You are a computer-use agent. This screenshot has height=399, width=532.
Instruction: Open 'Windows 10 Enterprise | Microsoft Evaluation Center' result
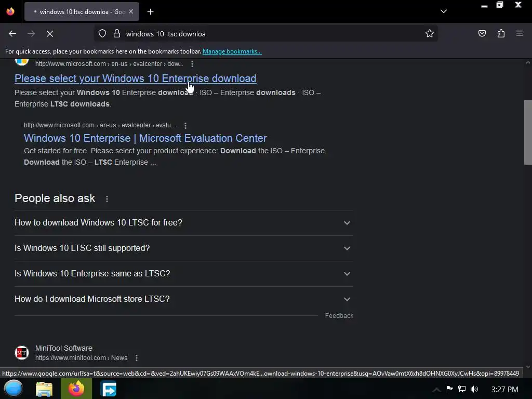[145, 138]
